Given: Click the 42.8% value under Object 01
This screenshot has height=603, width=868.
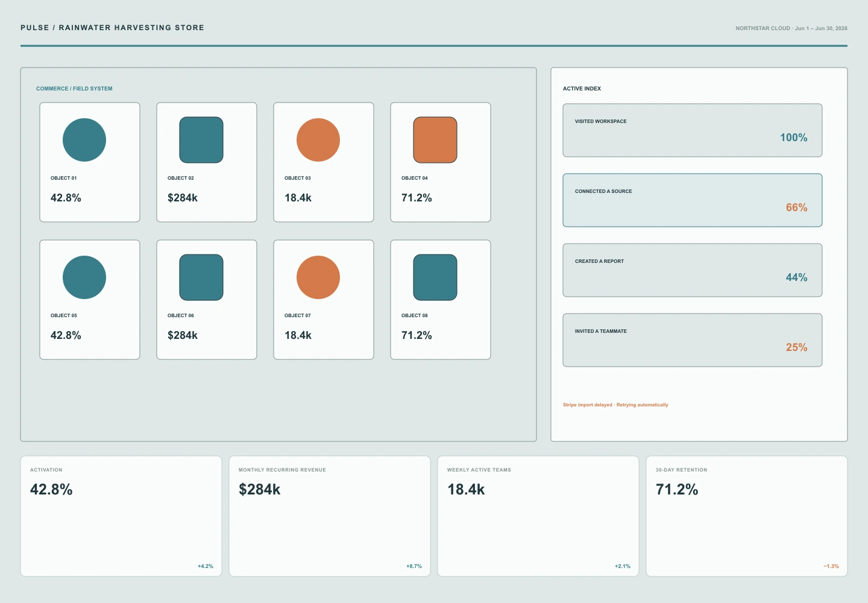Looking at the screenshot, I should point(66,198).
